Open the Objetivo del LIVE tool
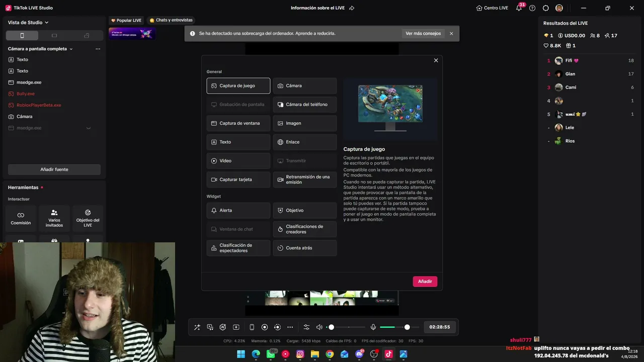Screen dimensions: 644x362 tap(88, 218)
